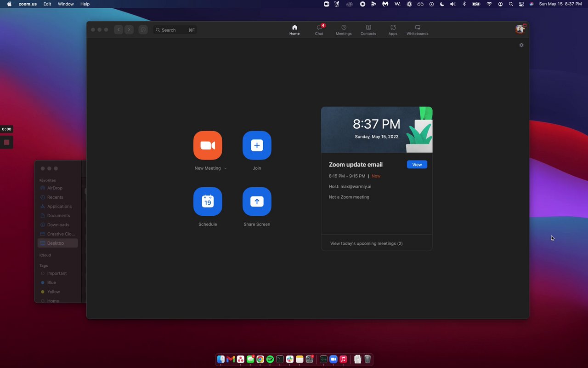
Task: Open Spotify from the Dock
Action: (x=270, y=359)
